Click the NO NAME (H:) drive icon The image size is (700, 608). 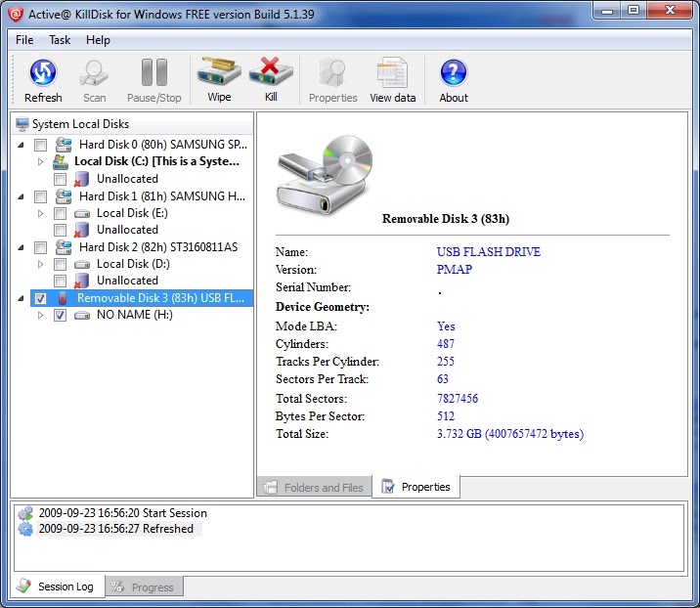coord(82,316)
